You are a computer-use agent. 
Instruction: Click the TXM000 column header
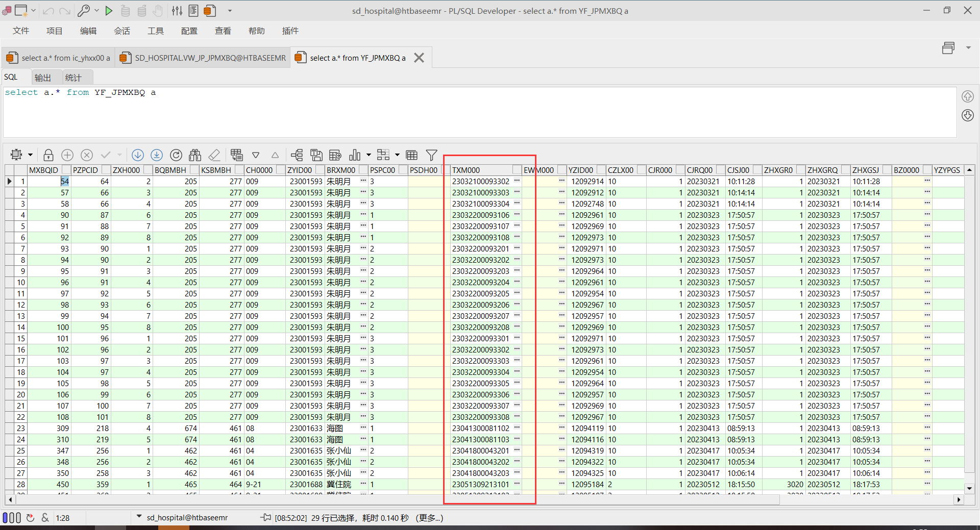[x=466, y=170]
